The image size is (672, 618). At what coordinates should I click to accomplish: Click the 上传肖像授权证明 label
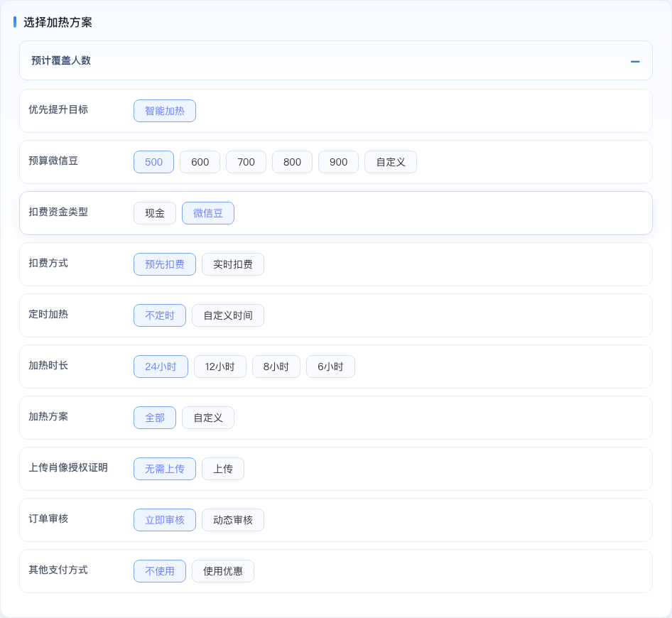pyautogui.click(x=68, y=467)
